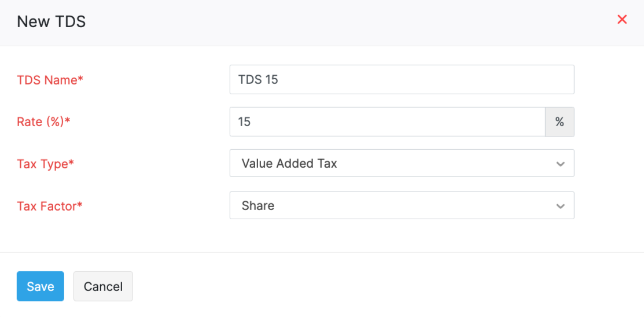Image resolution: width=644 pixels, height=317 pixels.
Task: Click the Rate (%)* label
Action: click(x=43, y=122)
